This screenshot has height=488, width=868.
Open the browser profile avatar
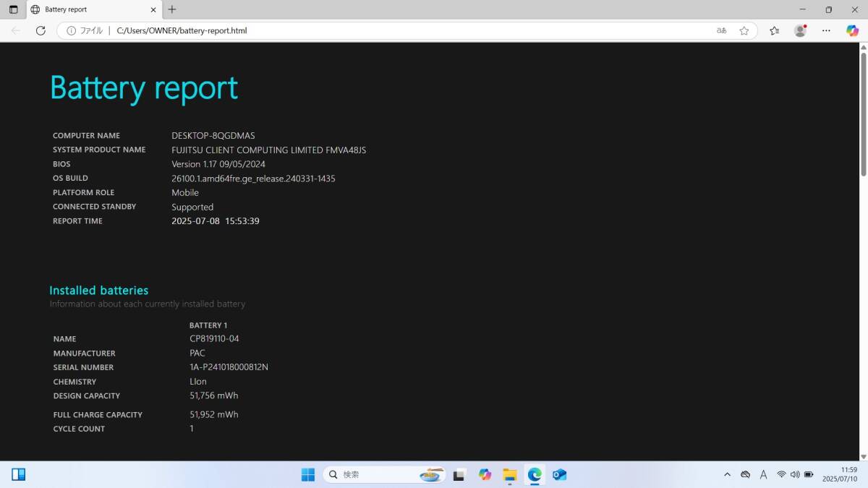coord(800,30)
